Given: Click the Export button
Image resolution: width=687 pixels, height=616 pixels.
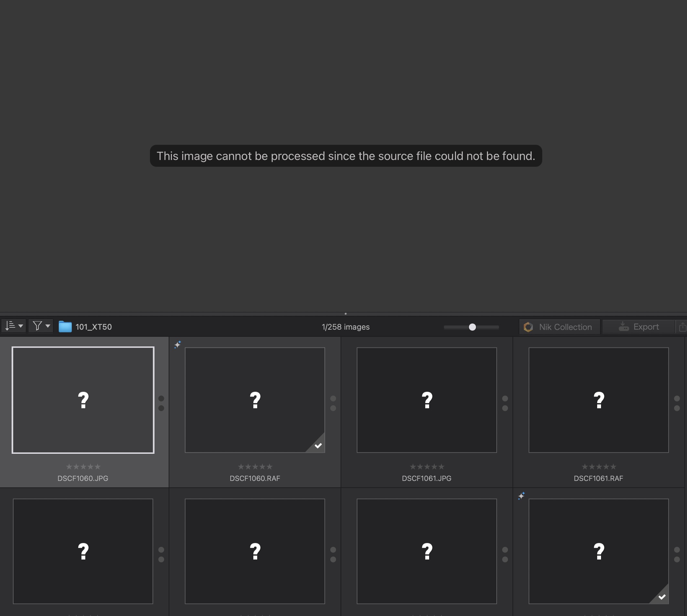Looking at the screenshot, I should point(639,327).
